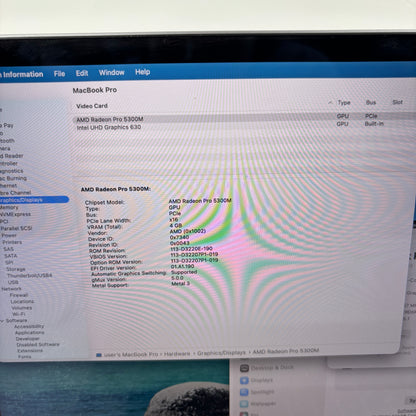Select Volumes under Network

click(22, 308)
